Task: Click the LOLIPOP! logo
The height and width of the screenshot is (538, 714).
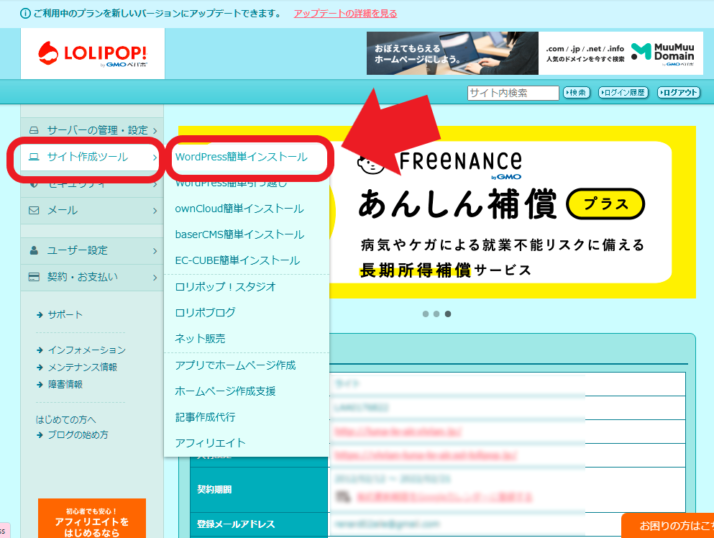Action: (92, 54)
